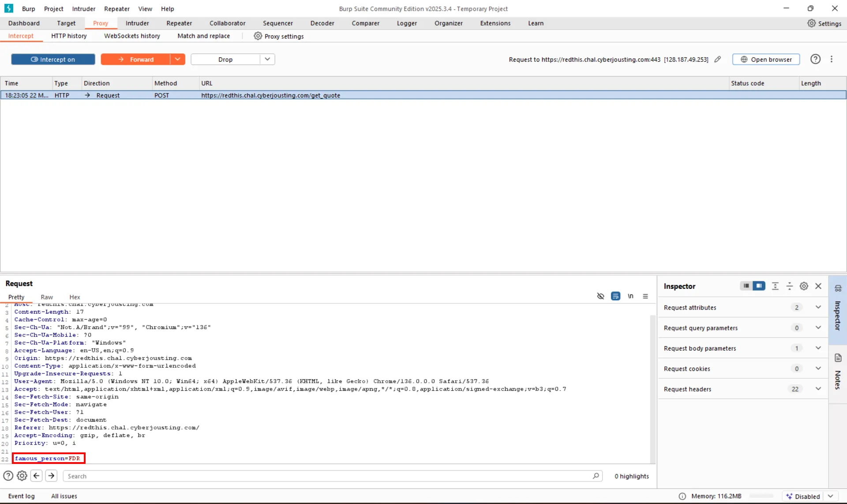This screenshot has width=847, height=504.
Task: Open the Drop button dropdown arrow
Action: tap(267, 59)
